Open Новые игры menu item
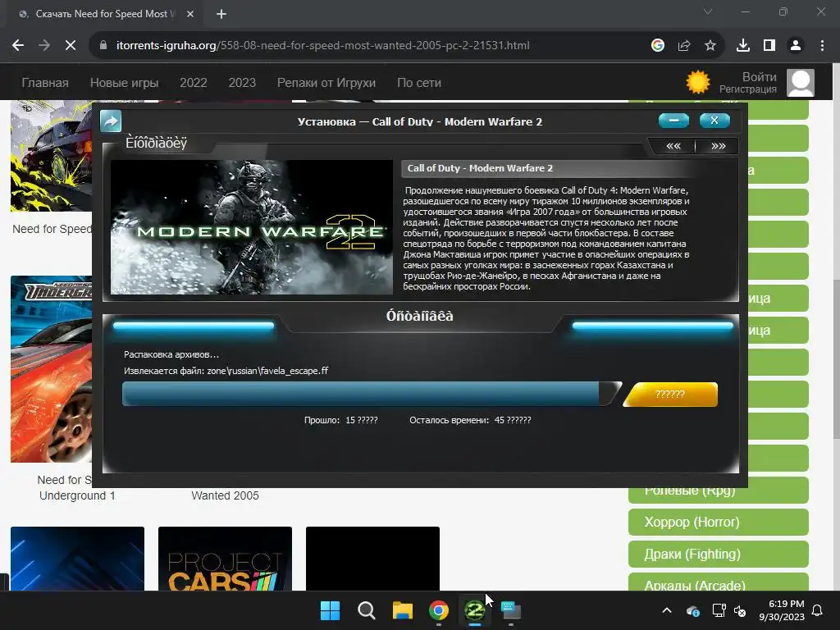 coord(125,83)
